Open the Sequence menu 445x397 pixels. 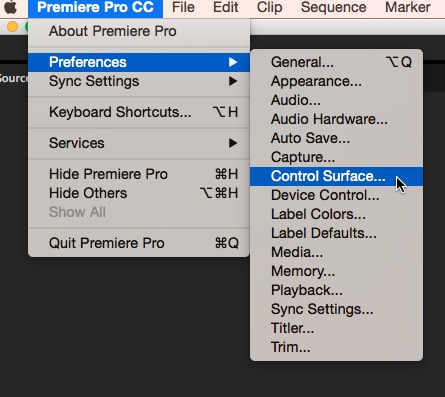click(x=333, y=7)
